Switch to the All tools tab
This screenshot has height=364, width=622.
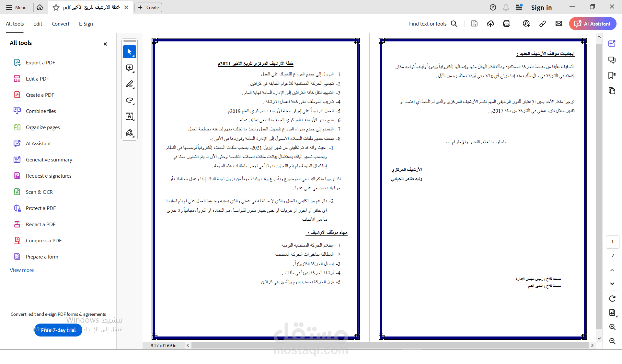[15, 24]
